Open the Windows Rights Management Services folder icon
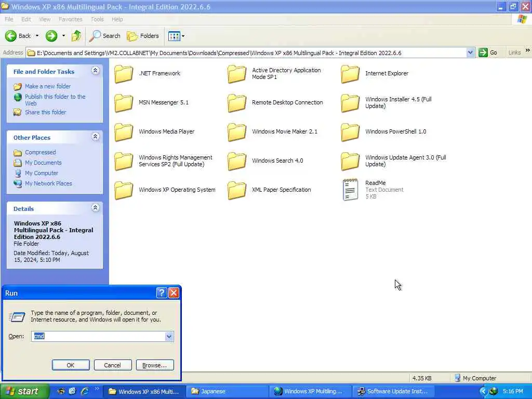The width and height of the screenshot is (532, 399). pyautogui.click(x=124, y=161)
